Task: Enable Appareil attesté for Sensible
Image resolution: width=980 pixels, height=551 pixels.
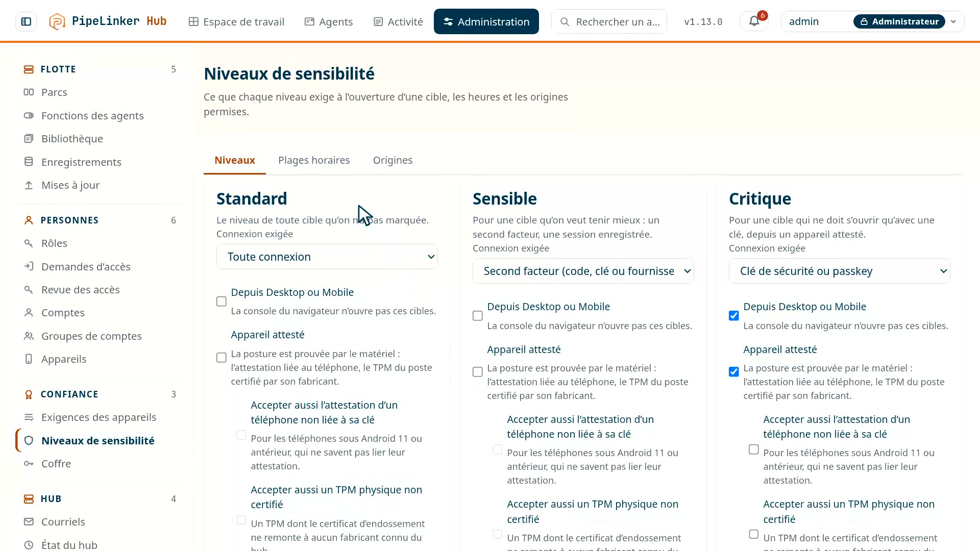Action: pos(477,372)
